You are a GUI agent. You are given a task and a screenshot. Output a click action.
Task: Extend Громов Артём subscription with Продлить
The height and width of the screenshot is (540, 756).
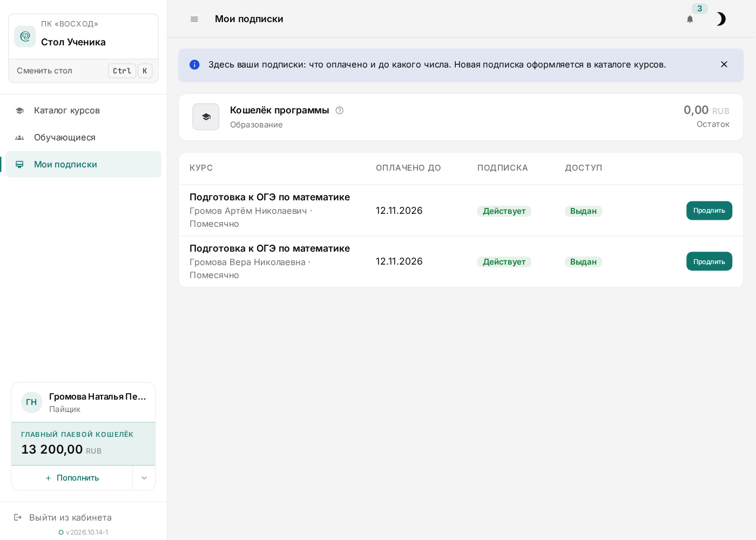(709, 211)
